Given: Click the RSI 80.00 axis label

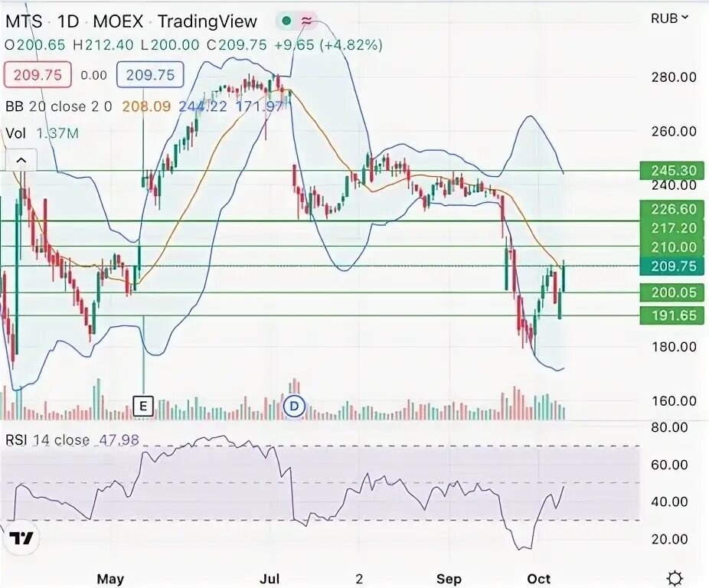Looking at the screenshot, I should coord(669,427).
